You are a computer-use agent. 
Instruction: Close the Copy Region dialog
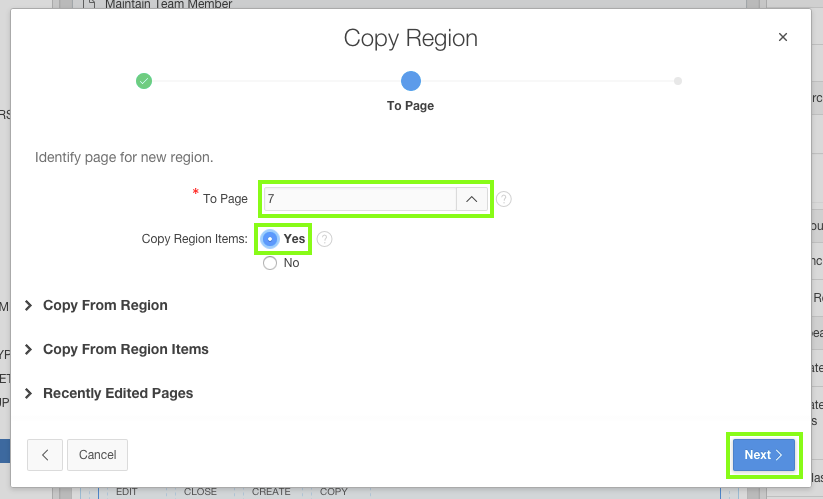(x=783, y=37)
